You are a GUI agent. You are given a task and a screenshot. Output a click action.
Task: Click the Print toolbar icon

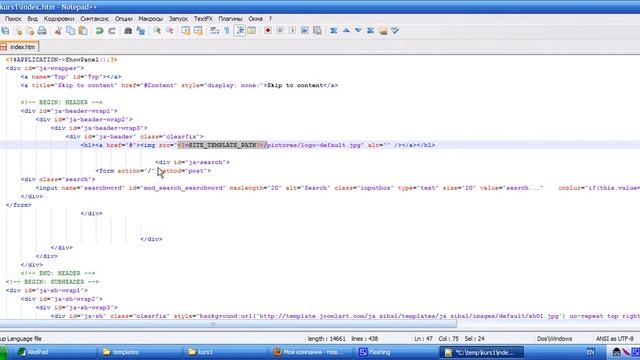(x=42, y=31)
